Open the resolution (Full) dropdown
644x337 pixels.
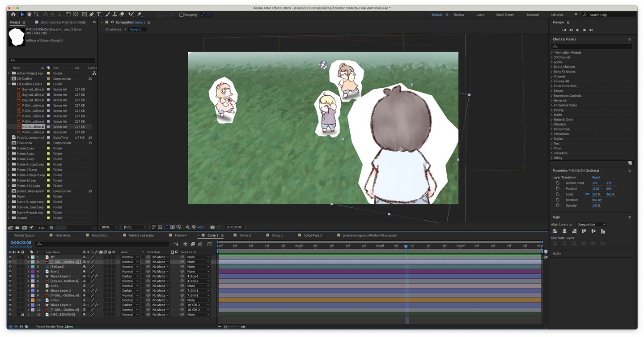(135, 227)
